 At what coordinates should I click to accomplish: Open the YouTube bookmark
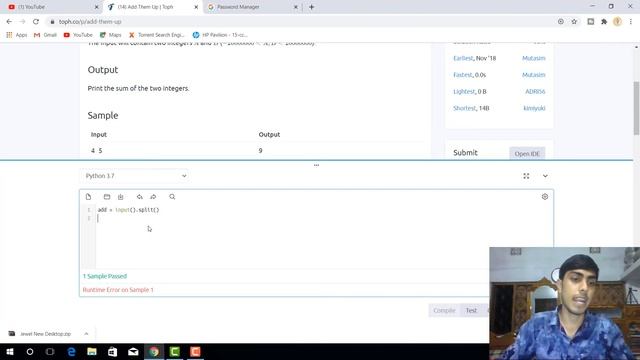tap(78, 35)
